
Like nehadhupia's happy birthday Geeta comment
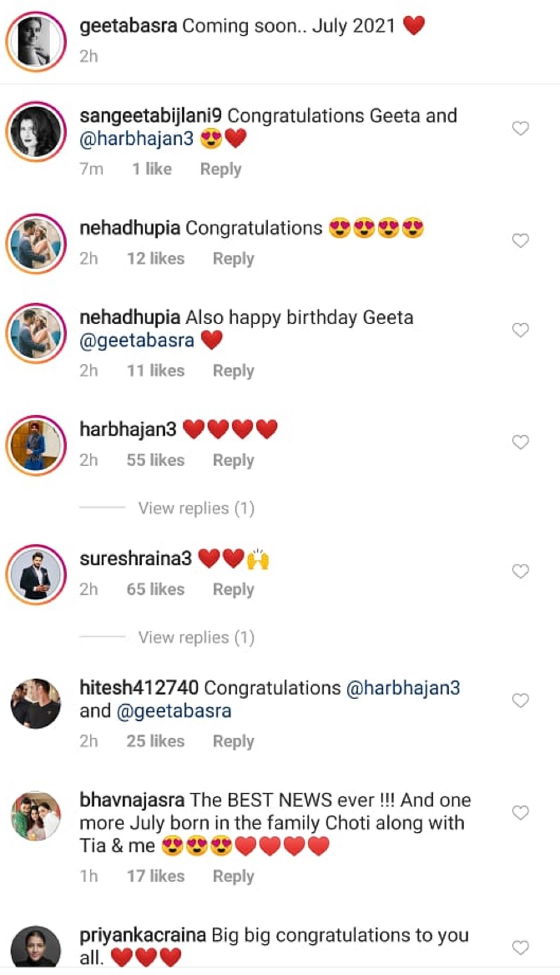pyautogui.click(x=520, y=330)
